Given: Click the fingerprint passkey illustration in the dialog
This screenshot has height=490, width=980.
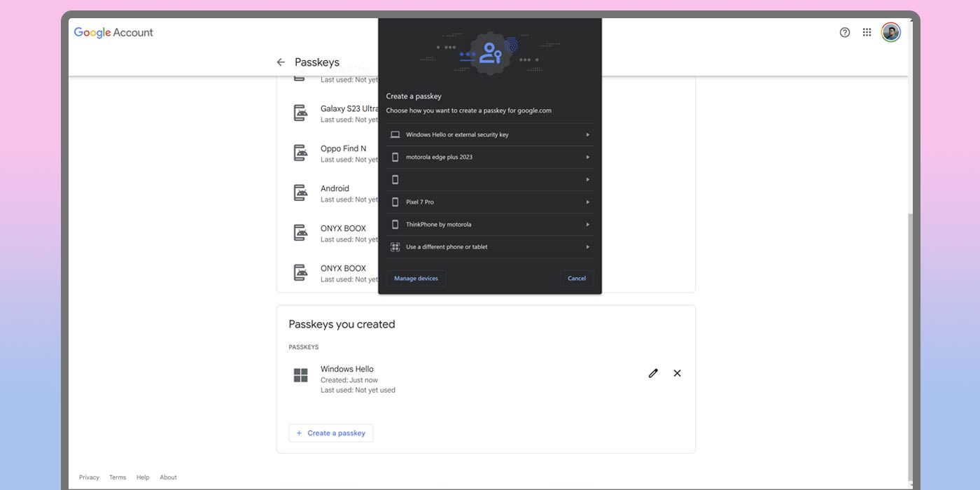Looking at the screenshot, I should (x=489, y=52).
